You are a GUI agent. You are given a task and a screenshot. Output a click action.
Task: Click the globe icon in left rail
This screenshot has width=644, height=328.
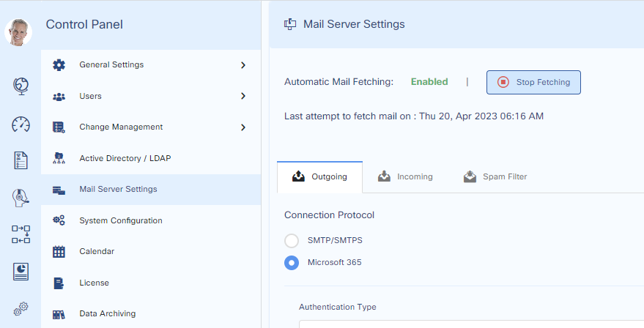coord(21,86)
